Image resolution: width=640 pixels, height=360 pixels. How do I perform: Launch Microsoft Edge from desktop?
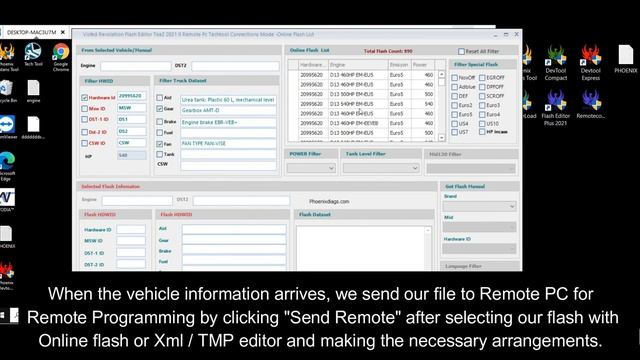(x=7, y=166)
